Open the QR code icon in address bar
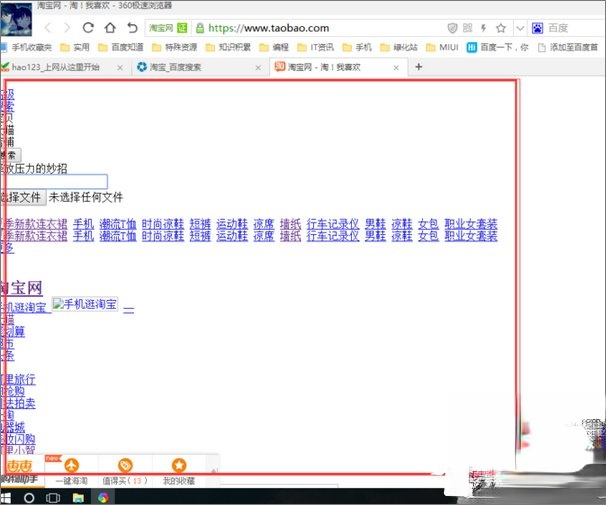606x505 pixels. [x=468, y=28]
